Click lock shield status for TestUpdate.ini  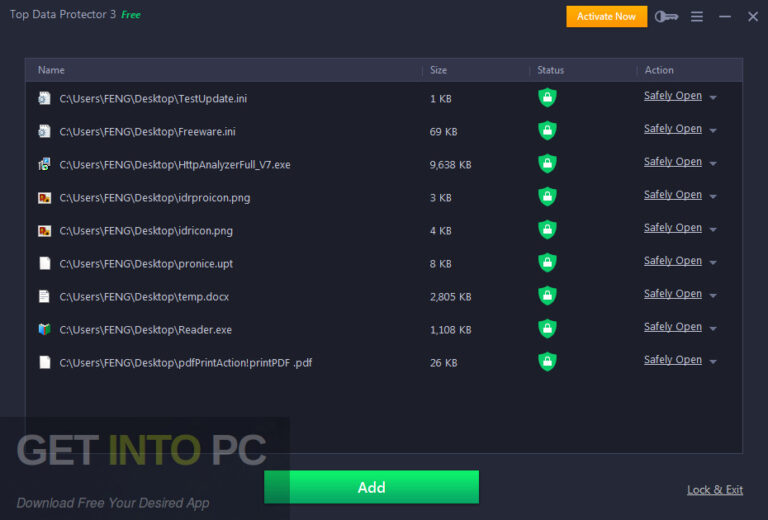point(547,97)
